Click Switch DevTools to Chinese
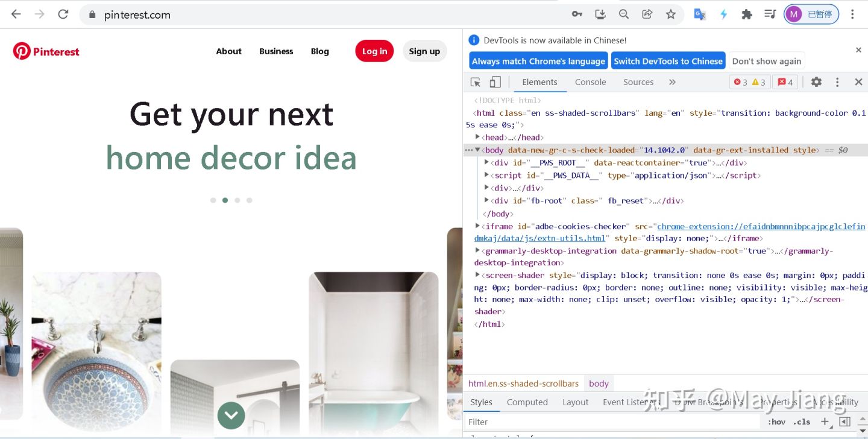This screenshot has width=868, height=439. pyautogui.click(x=668, y=61)
